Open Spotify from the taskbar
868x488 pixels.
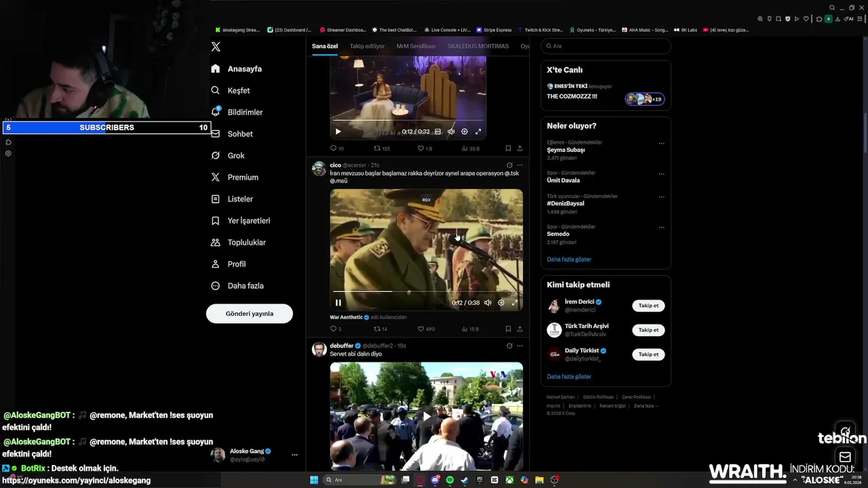coord(450,480)
